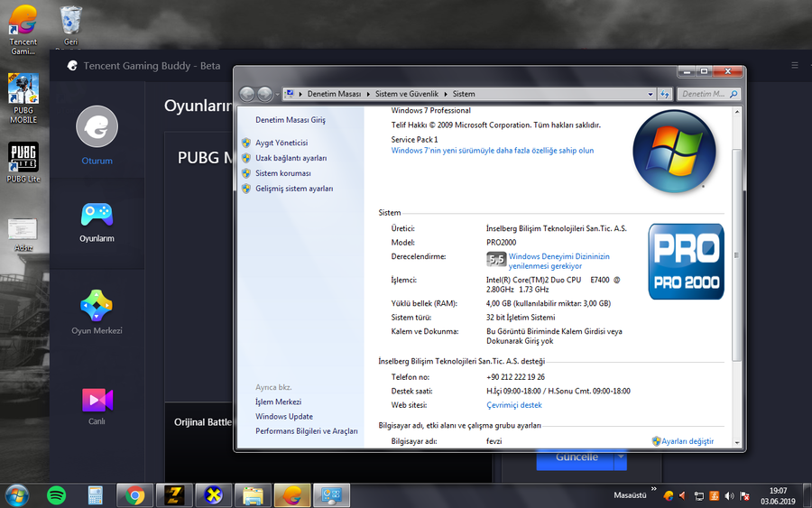This screenshot has height=508, width=812.
Task: Open the Recycle Bin desktop icon
Action: pos(71,26)
